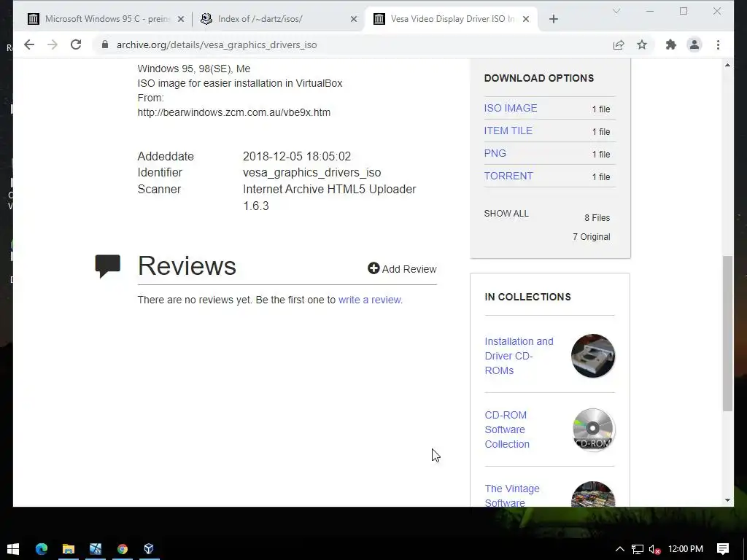The height and width of the screenshot is (560, 747).
Task: Maximize the Chrome window
Action: 684,11
